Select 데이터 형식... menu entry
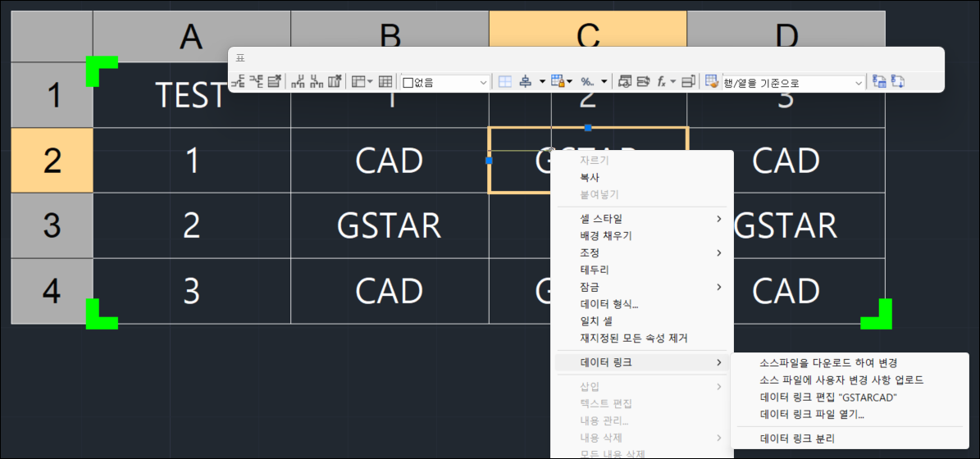 click(x=641, y=304)
